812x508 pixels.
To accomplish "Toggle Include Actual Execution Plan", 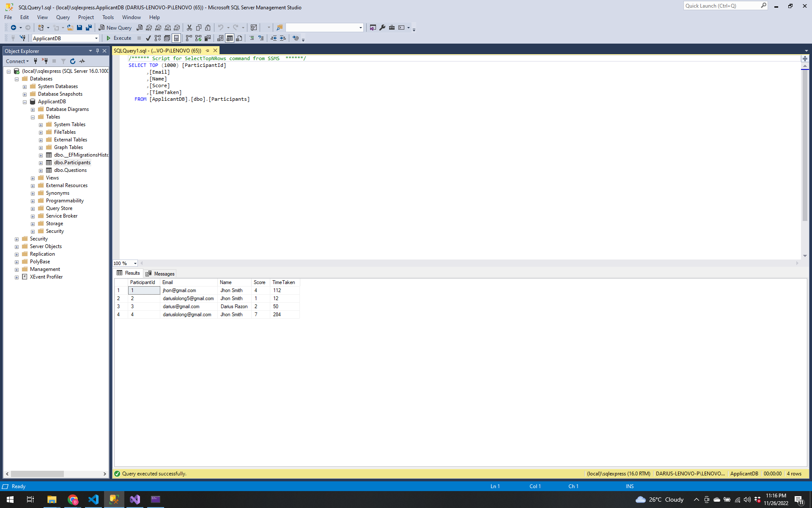I will click(x=189, y=38).
